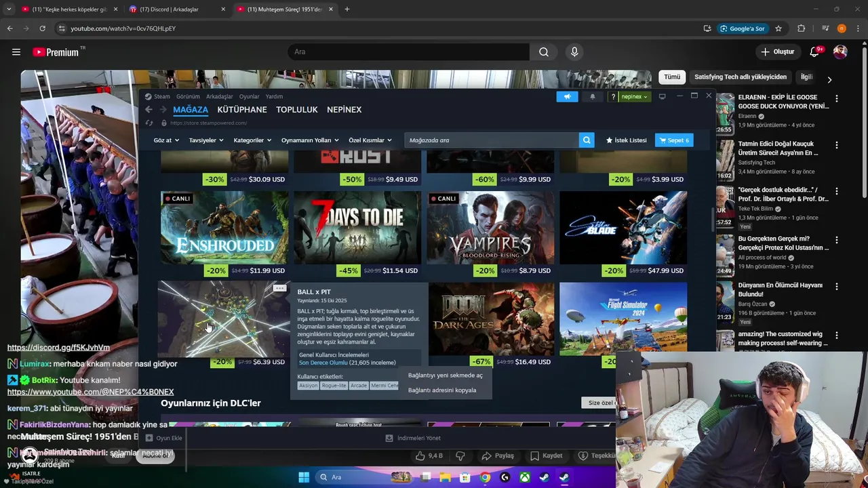Open Chrome extensions puzzle icon
The width and height of the screenshot is (868, 488).
pyautogui.click(x=802, y=28)
